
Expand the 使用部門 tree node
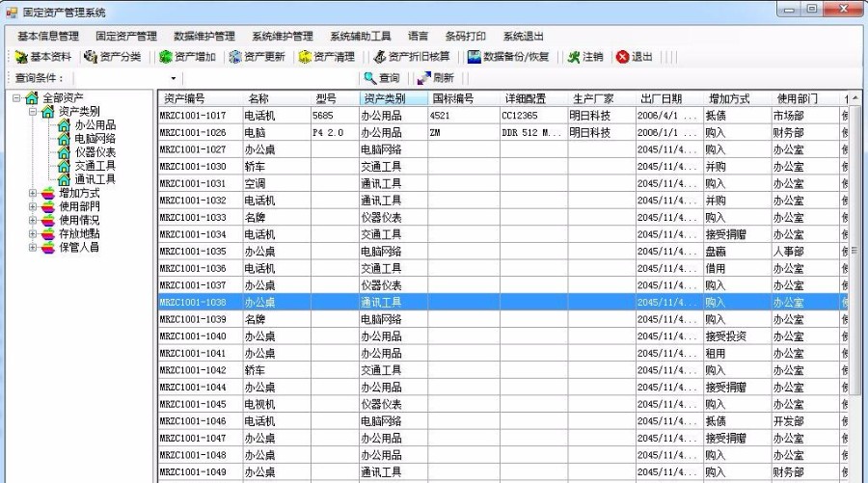(34, 206)
